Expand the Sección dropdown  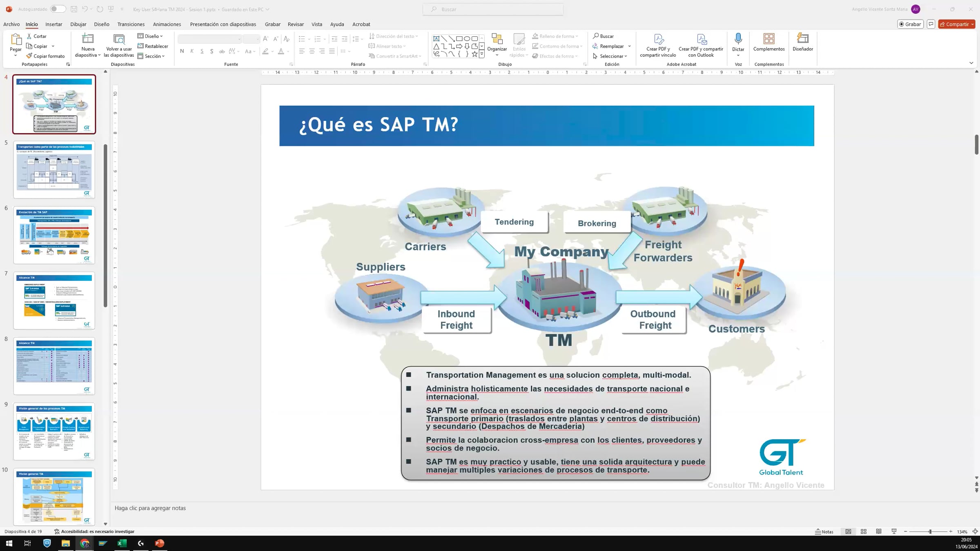point(151,56)
